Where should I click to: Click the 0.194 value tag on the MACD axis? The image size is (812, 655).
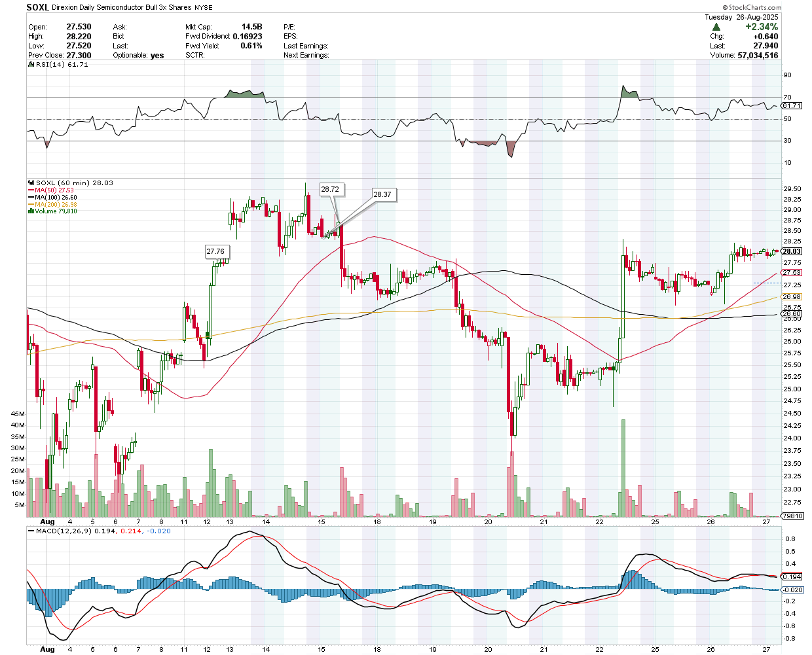coord(792,576)
